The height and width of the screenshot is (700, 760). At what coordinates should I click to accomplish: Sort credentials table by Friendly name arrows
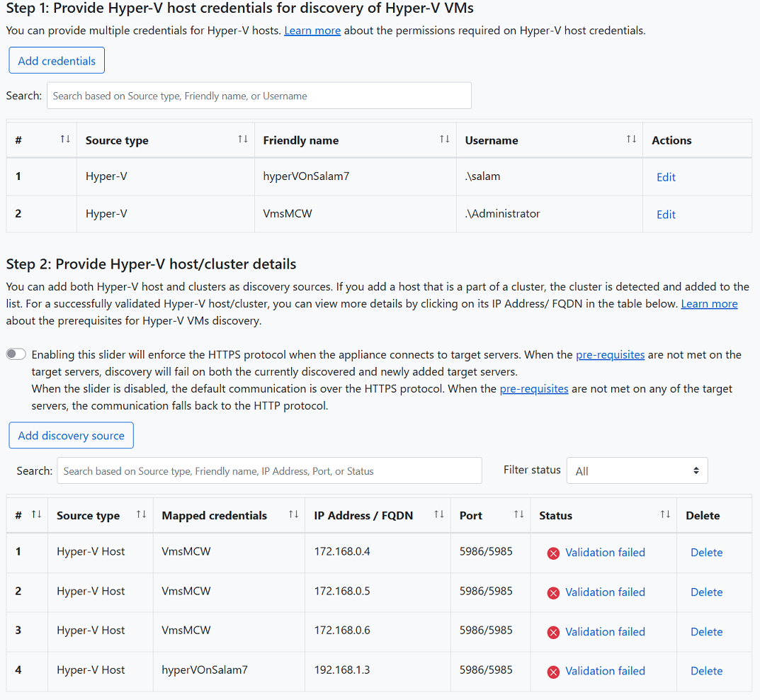click(444, 140)
